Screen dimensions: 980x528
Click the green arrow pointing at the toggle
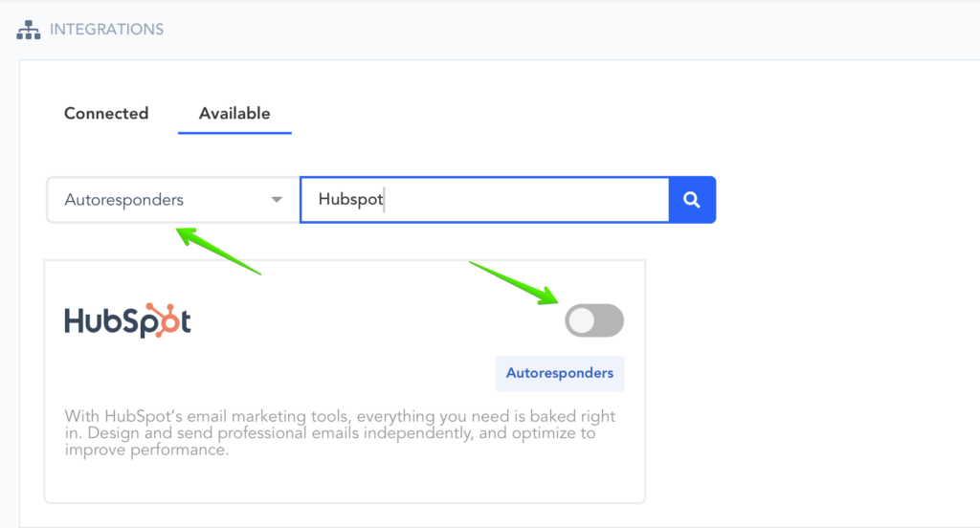515,282
